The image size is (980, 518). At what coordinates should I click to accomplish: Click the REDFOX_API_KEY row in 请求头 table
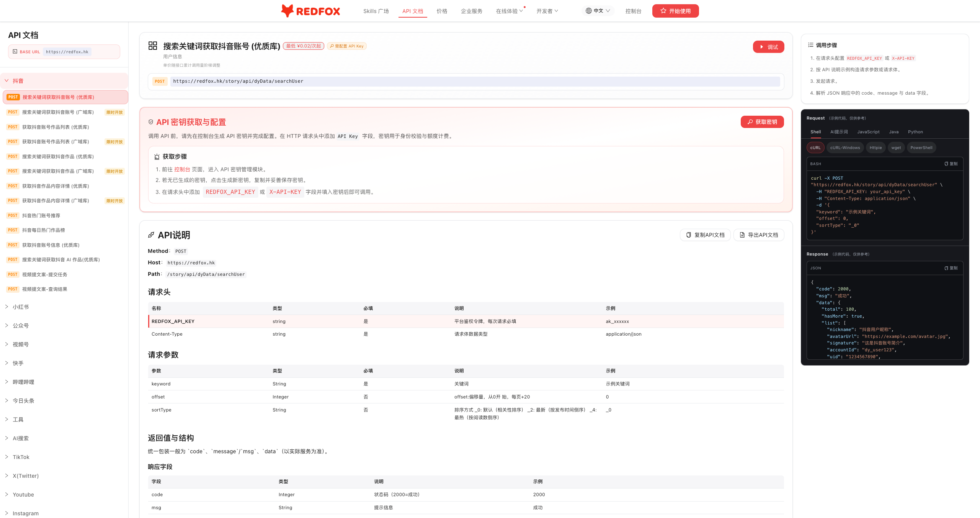pos(466,321)
